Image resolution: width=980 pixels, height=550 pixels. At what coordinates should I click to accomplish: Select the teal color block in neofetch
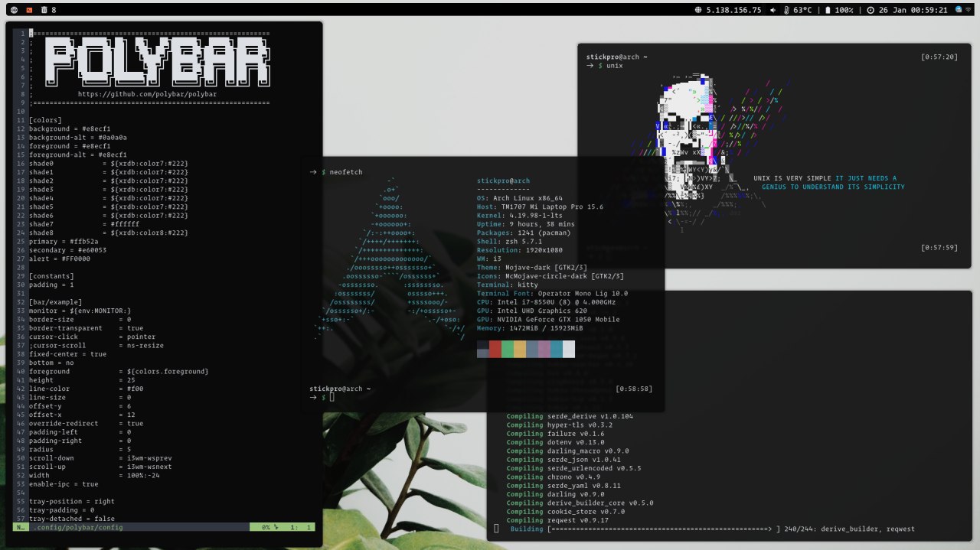[x=556, y=349]
